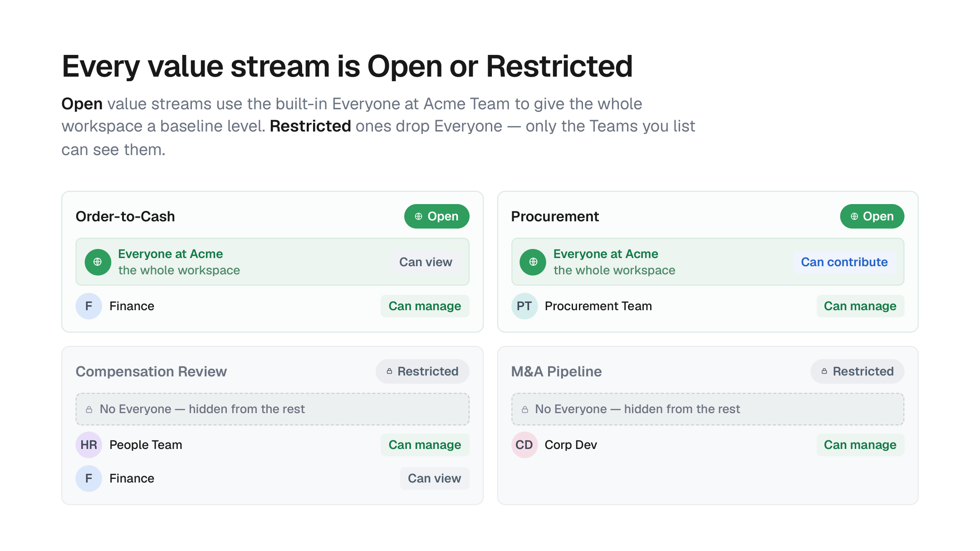Click lock icon in Compensation Review hidden notice
Viewport: 980px width, 551px height.
[x=89, y=410]
